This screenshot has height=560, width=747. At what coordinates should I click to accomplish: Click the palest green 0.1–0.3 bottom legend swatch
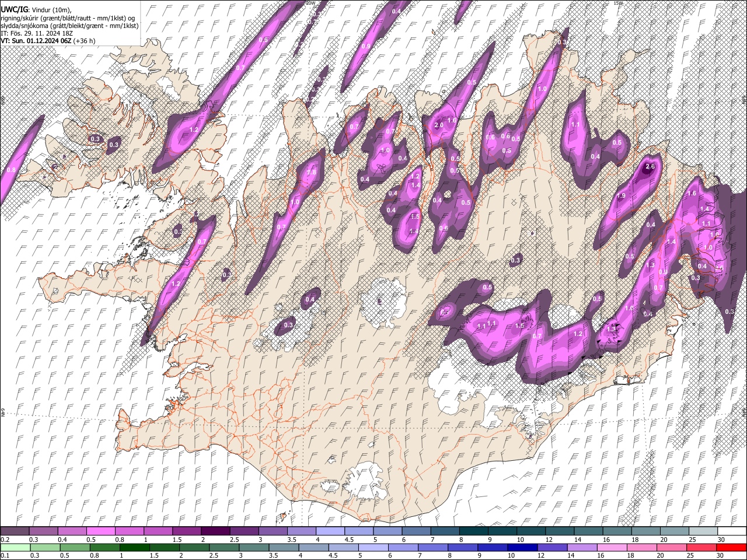click(x=15, y=547)
